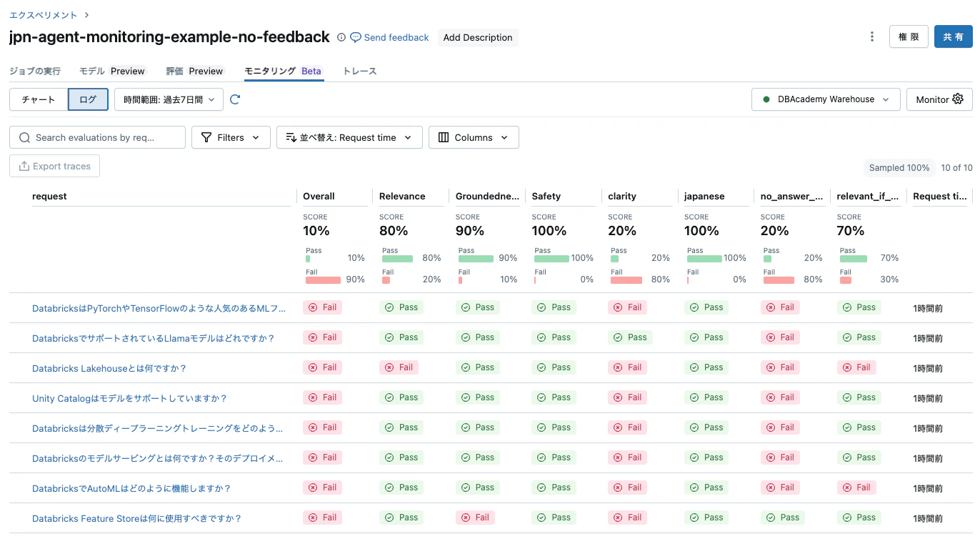The height and width of the screenshot is (539, 980).
Task: Switch to the モデル Preview tab
Action: 113,71
